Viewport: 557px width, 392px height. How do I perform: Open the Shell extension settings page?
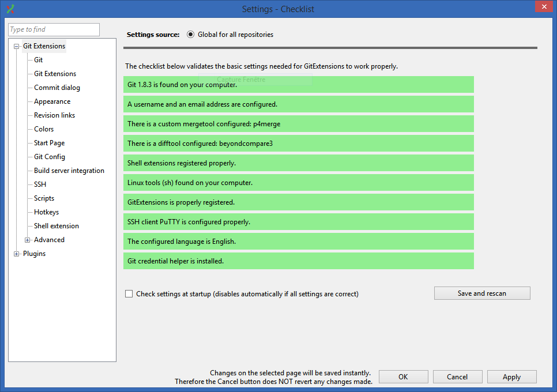click(x=56, y=226)
